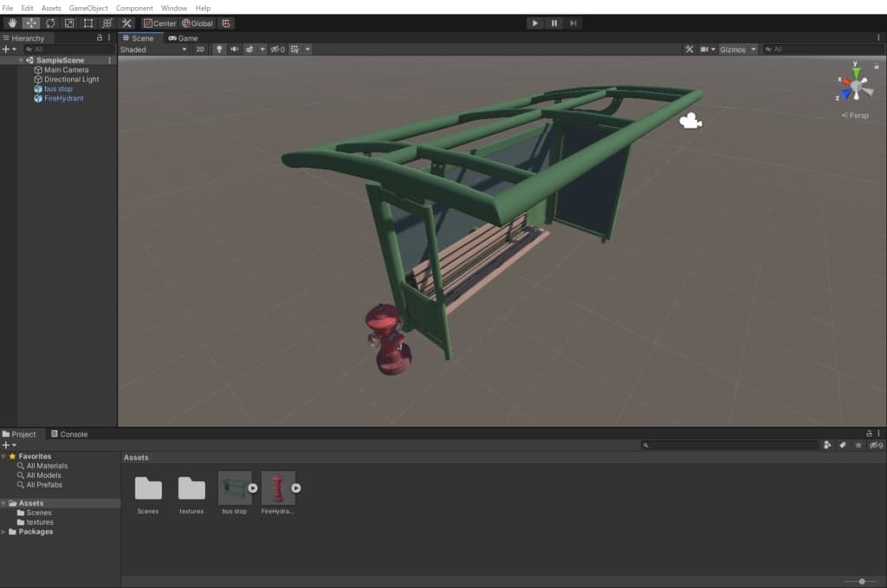Screen dimensions: 887x588
Task: Select the Scale tool
Action: [68, 23]
